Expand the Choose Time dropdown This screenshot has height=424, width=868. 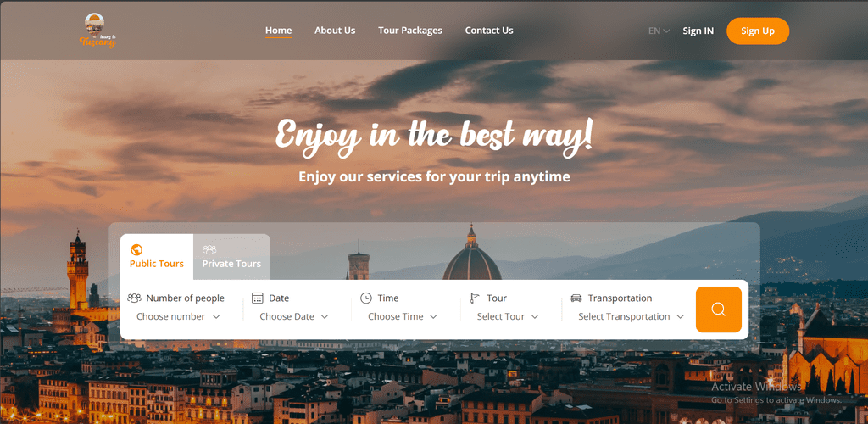click(403, 316)
